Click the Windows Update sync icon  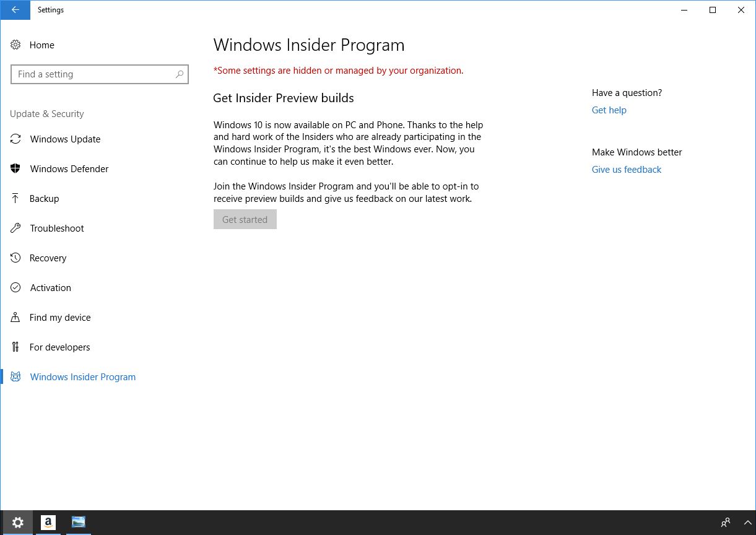[x=15, y=139]
